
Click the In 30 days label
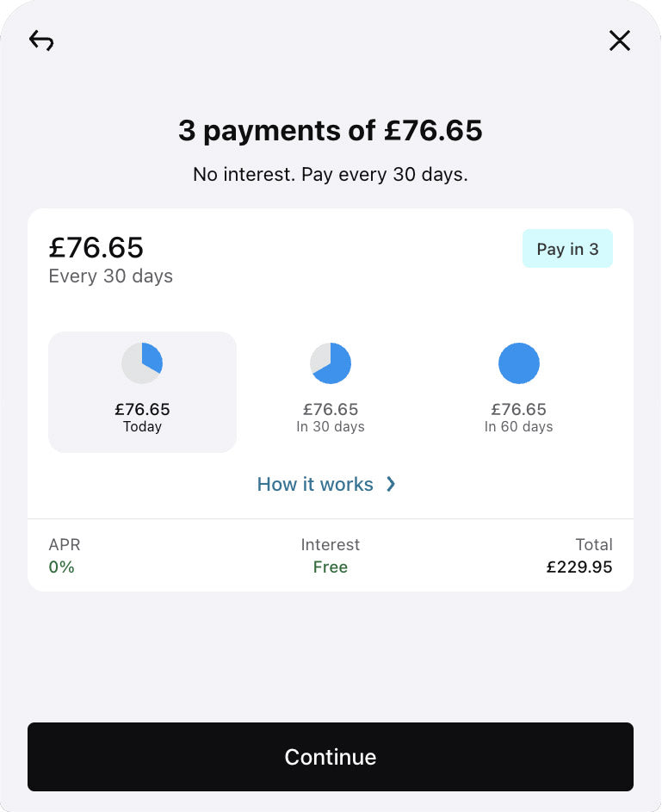(x=331, y=427)
